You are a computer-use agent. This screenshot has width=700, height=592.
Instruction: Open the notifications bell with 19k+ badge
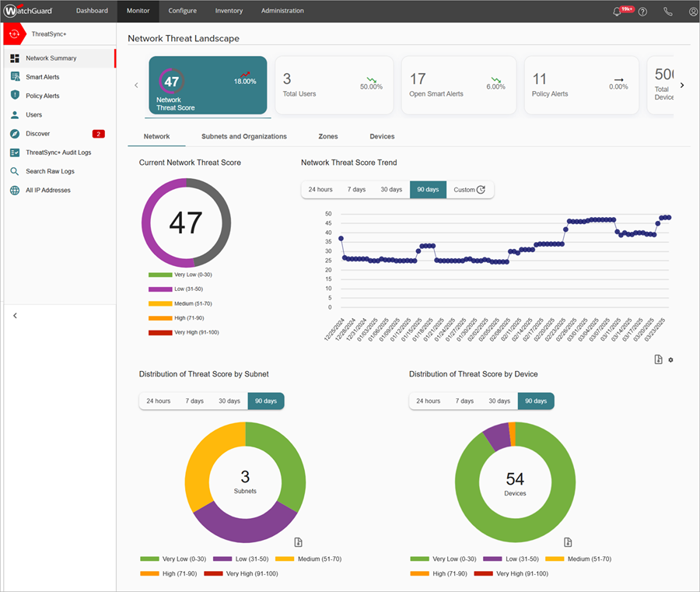click(616, 11)
